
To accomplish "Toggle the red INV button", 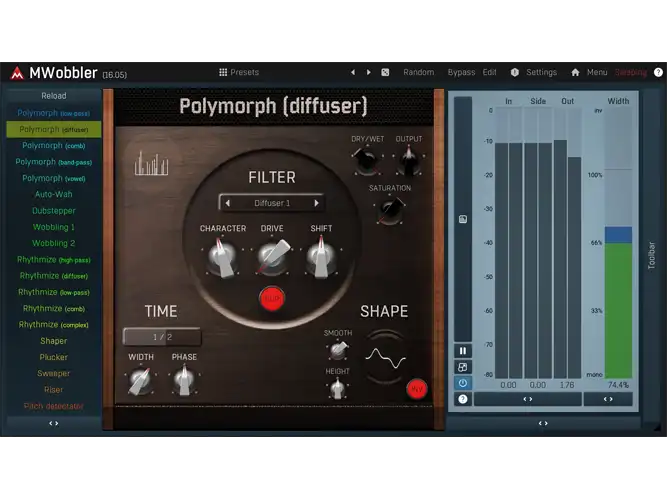I will point(416,389).
